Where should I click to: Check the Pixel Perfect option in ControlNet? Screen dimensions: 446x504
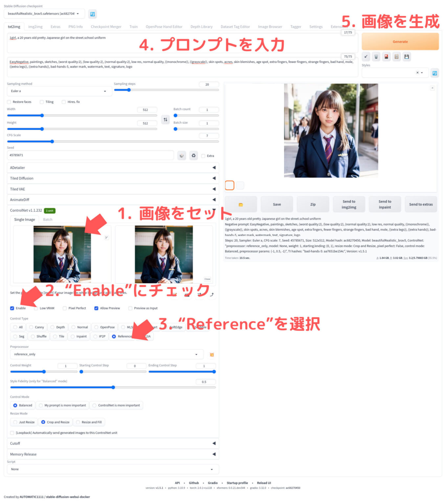tap(64, 308)
